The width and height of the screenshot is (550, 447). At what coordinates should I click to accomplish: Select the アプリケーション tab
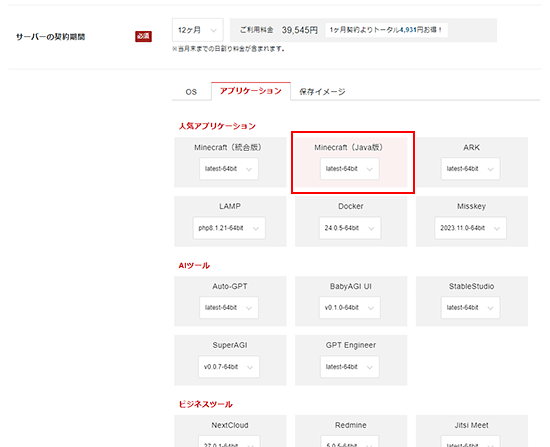pos(251,91)
